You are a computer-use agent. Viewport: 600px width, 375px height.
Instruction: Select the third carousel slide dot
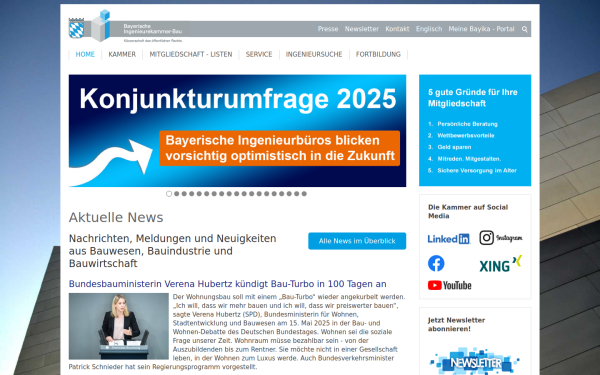point(184,194)
